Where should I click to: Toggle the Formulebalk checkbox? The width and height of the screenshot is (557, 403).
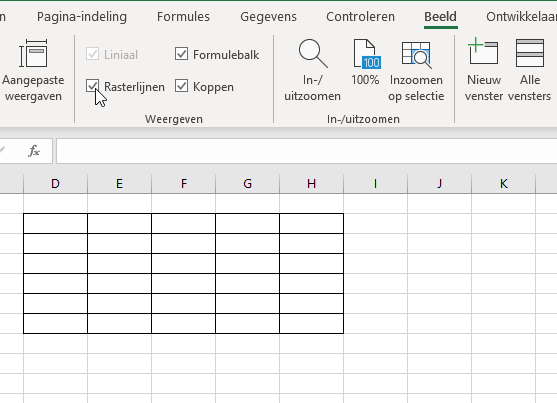tap(181, 54)
